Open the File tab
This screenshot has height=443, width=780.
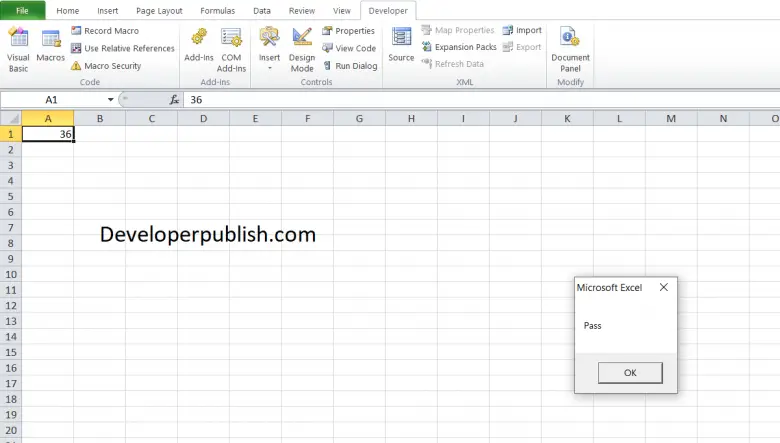22,10
